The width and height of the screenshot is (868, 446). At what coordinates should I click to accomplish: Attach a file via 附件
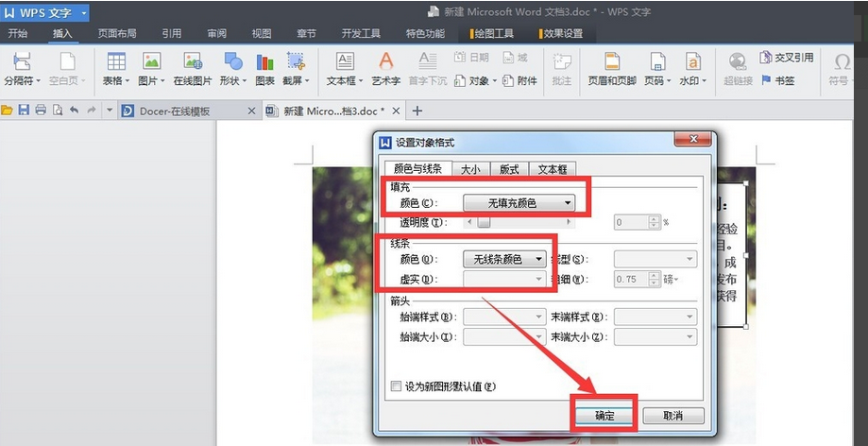(519, 81)
